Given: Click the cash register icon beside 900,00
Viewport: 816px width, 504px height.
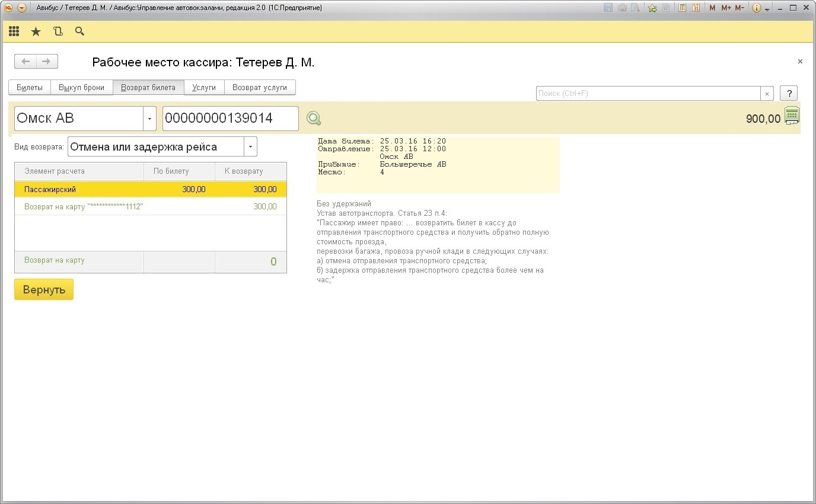Looking at the screenshot, I should pyautogui.click(x=792, y=116).
